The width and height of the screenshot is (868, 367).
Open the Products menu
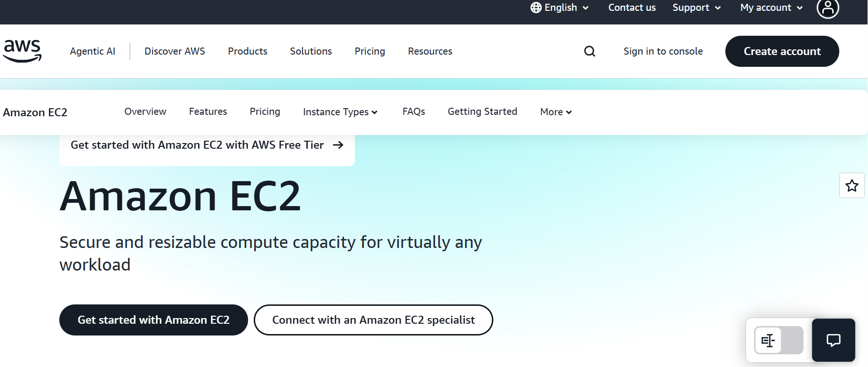pyautogui.click(x=247, y=51)
